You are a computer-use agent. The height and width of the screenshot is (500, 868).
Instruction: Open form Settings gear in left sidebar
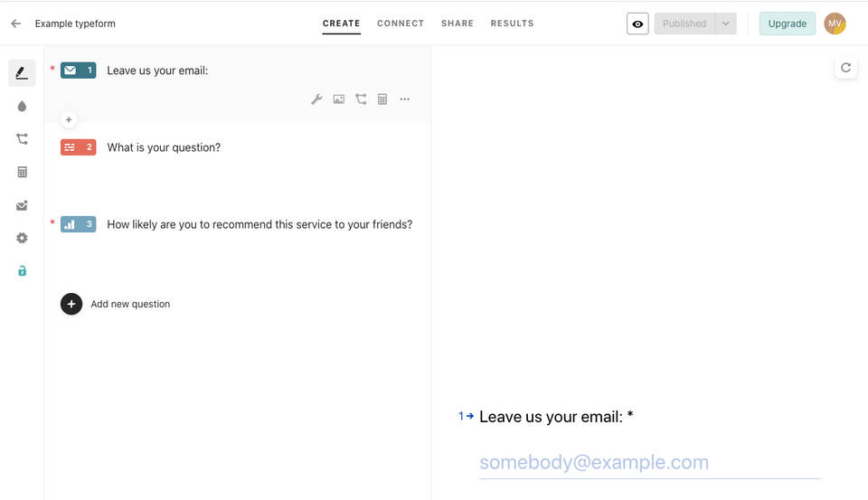pyautogui.click(x=22, y=238)
